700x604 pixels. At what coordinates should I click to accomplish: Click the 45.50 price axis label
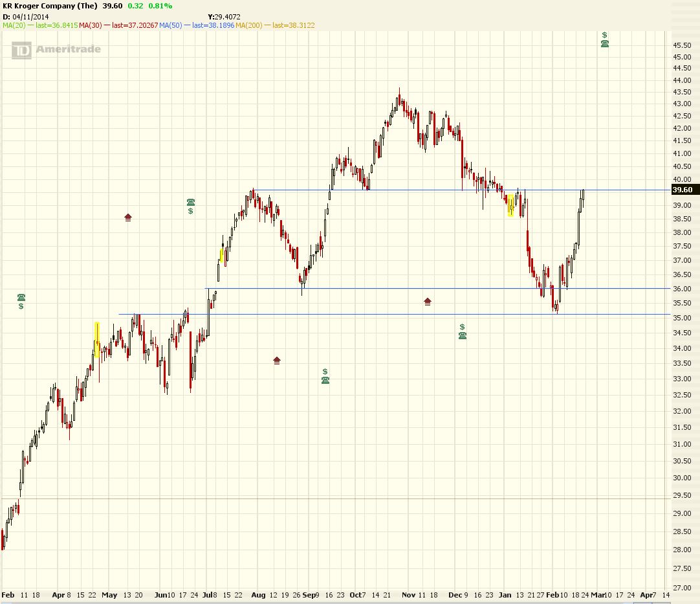682,45
